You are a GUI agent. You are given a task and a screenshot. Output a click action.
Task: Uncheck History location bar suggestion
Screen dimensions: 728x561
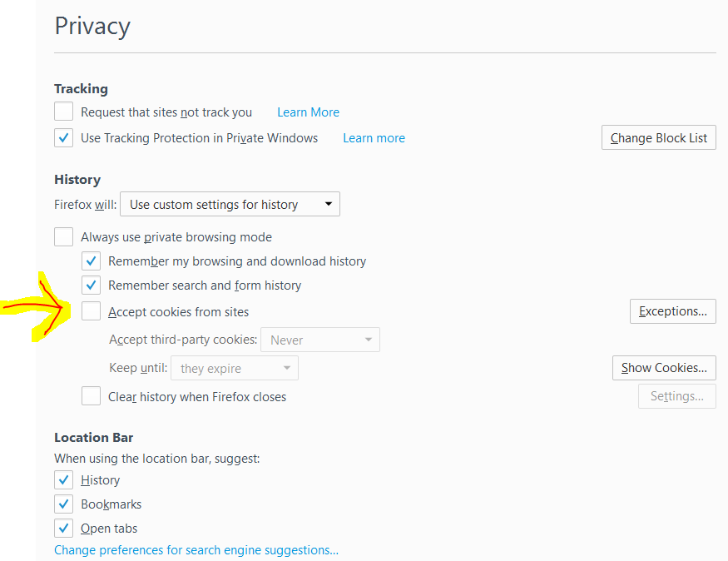63,479
